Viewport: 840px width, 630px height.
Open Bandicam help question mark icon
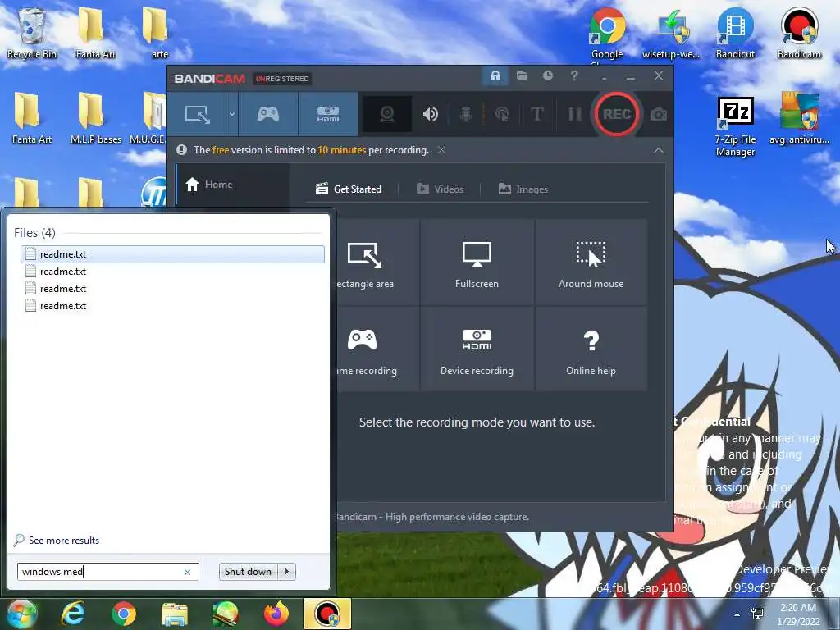[x=574, y=76]
